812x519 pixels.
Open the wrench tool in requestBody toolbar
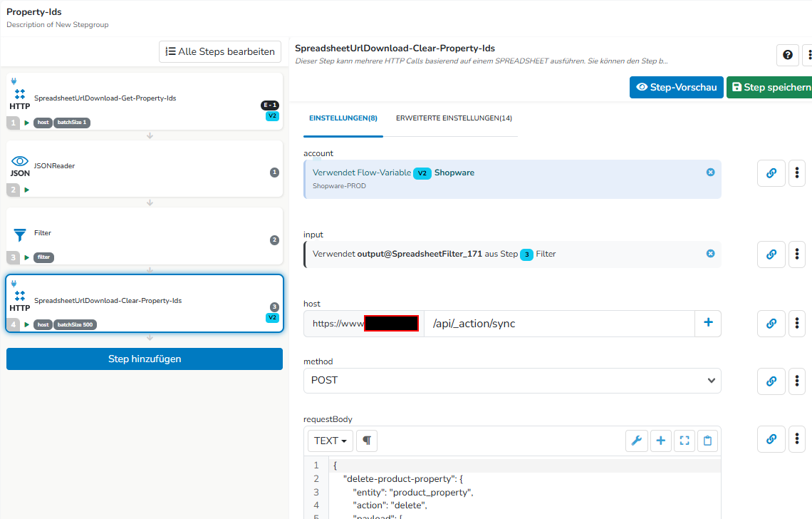tap(637, 441)
